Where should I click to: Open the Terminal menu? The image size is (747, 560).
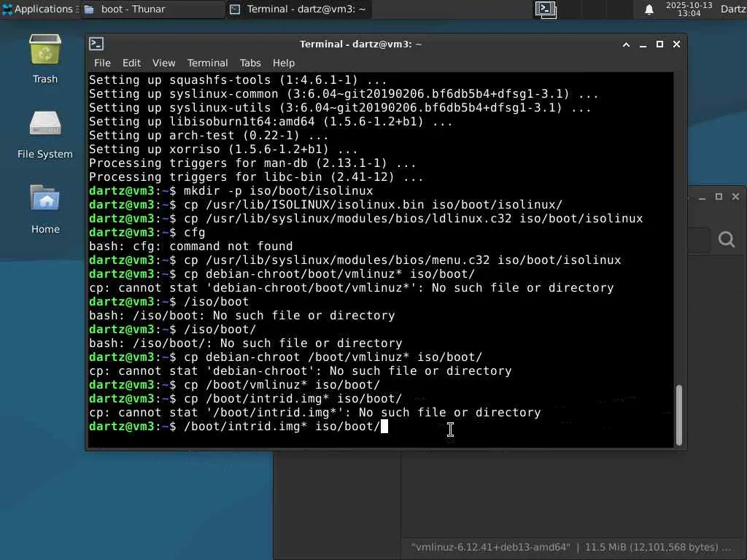pos(207,63)
